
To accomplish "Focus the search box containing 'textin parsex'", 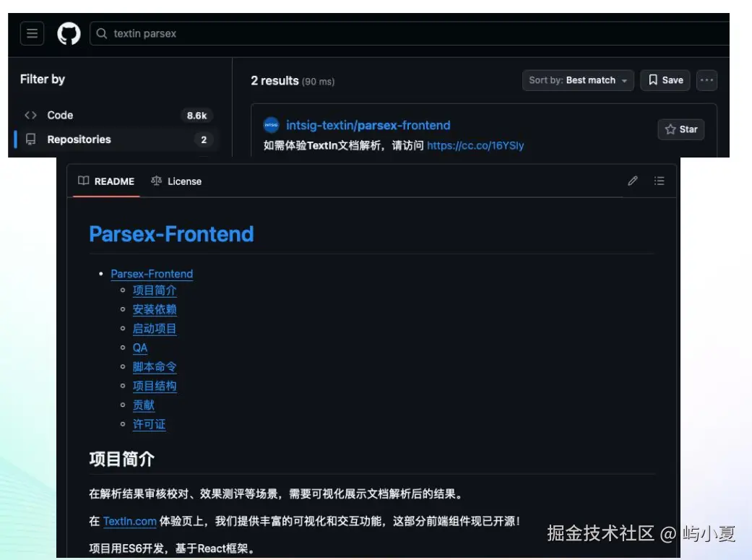I will pos(410,33).
